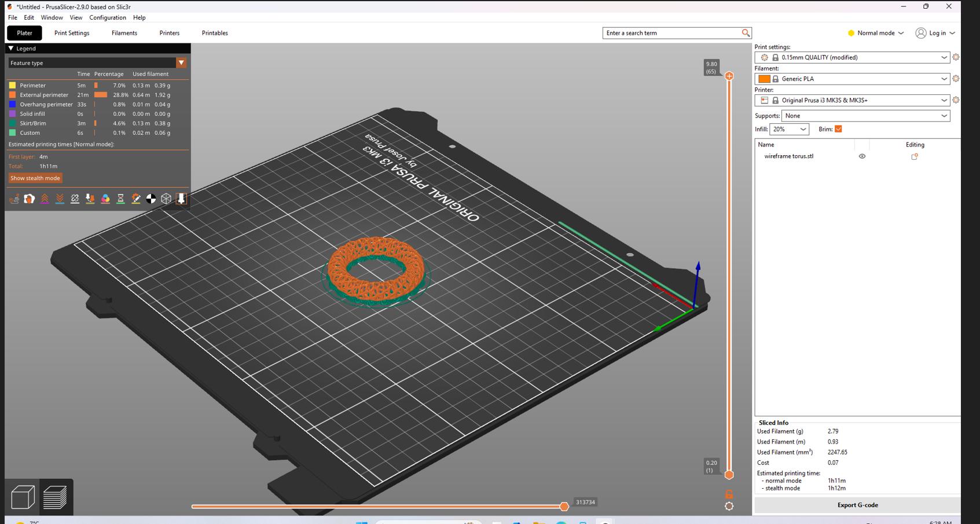This screenshot has width=980, height=524.
Task: Click the vertical layer slider top thumb
Action: [729, 76]
